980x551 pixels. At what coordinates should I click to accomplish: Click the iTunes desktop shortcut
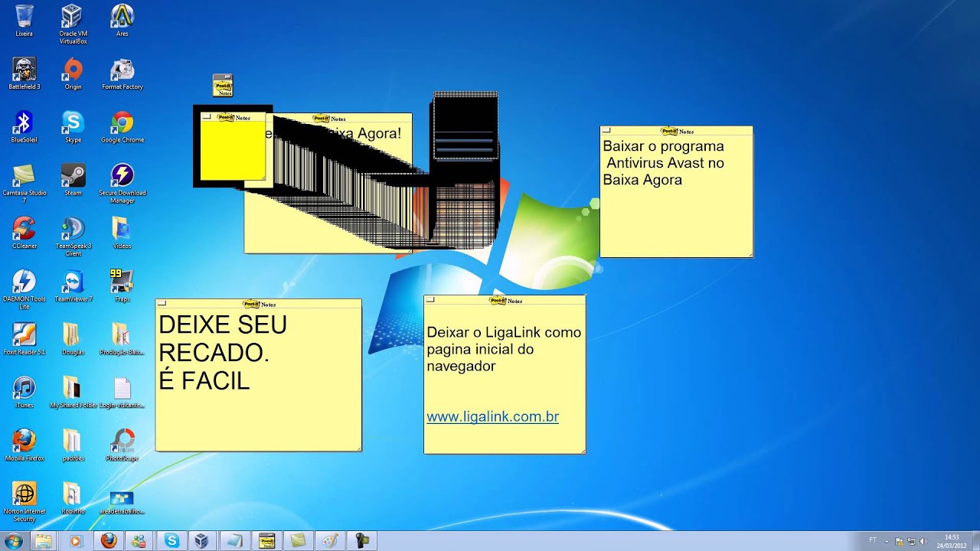[24, 391]
